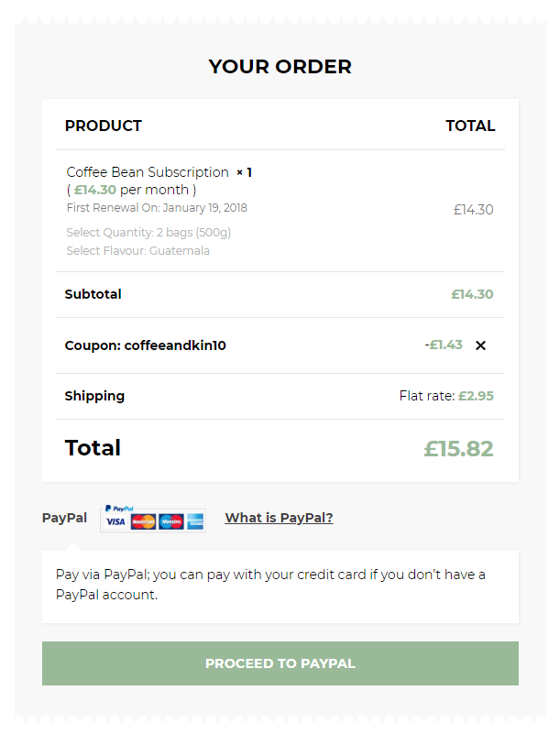Click the Select Flavour: Guatemala text
Image resolution: width=560 pixels, height=734 pixels.
pos(138,251)
